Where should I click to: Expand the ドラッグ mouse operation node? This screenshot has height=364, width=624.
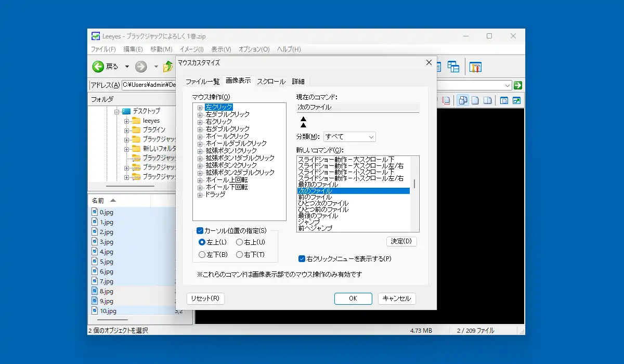[200, 194]
